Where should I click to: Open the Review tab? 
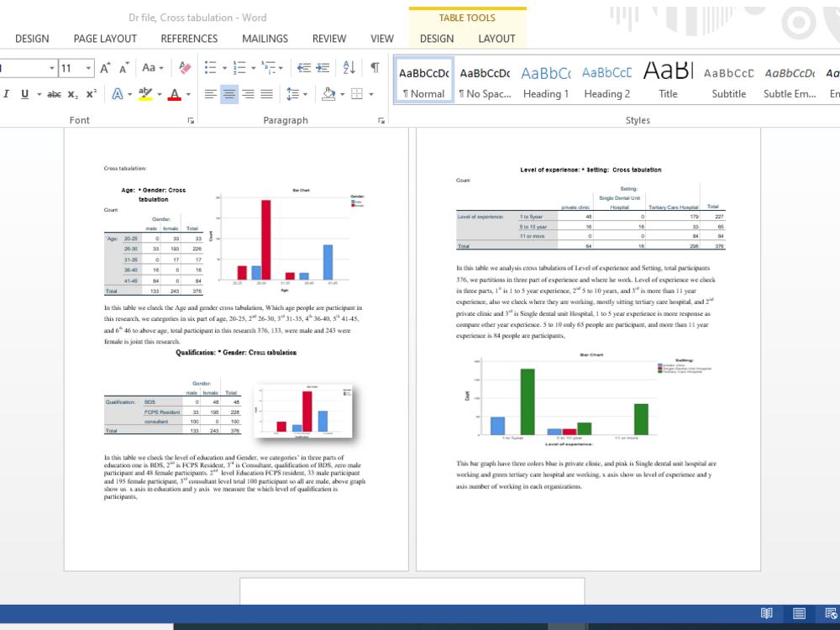coord(329,39)
